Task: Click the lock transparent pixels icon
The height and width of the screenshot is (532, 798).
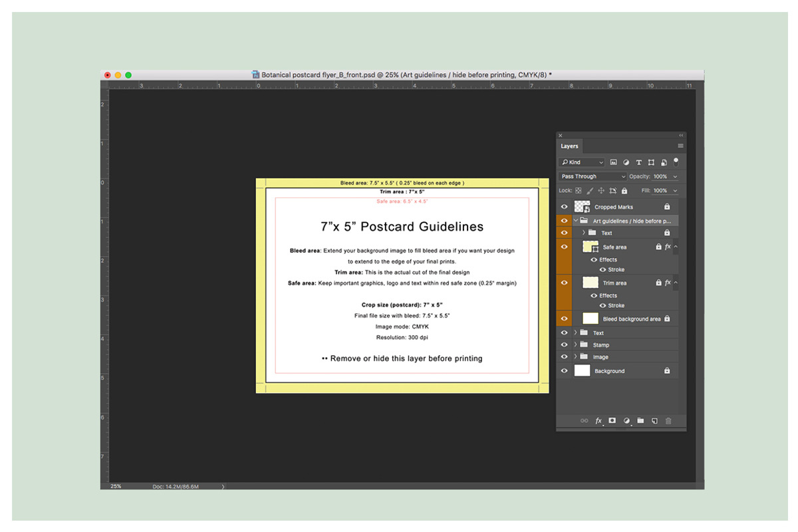Action: 579,191
